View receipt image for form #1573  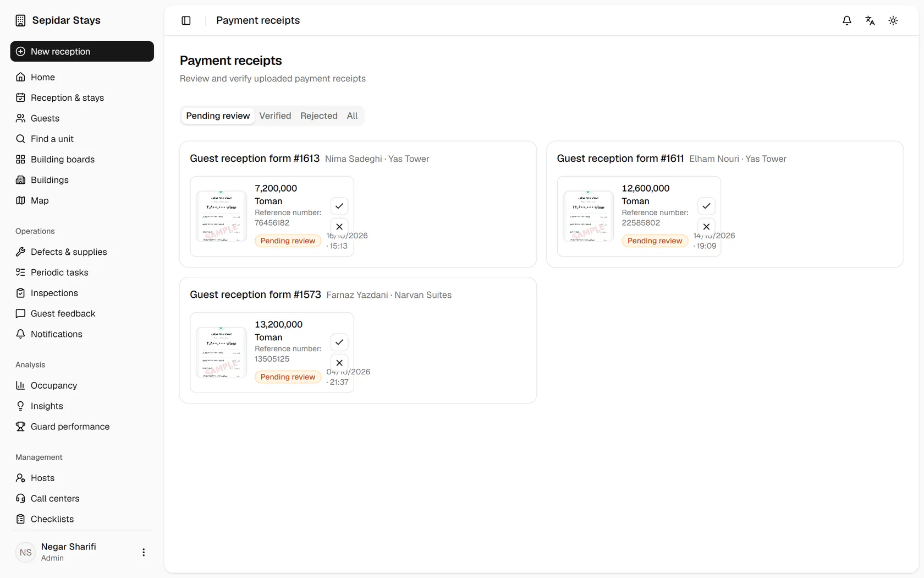click(x=221, y=352)
